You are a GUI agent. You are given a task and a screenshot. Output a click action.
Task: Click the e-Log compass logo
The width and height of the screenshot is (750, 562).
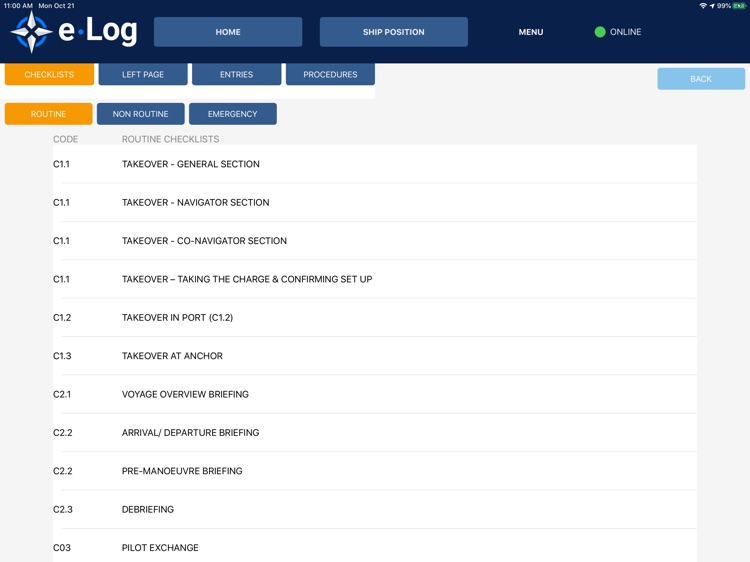pyautogui.click(x=31, y=32)
